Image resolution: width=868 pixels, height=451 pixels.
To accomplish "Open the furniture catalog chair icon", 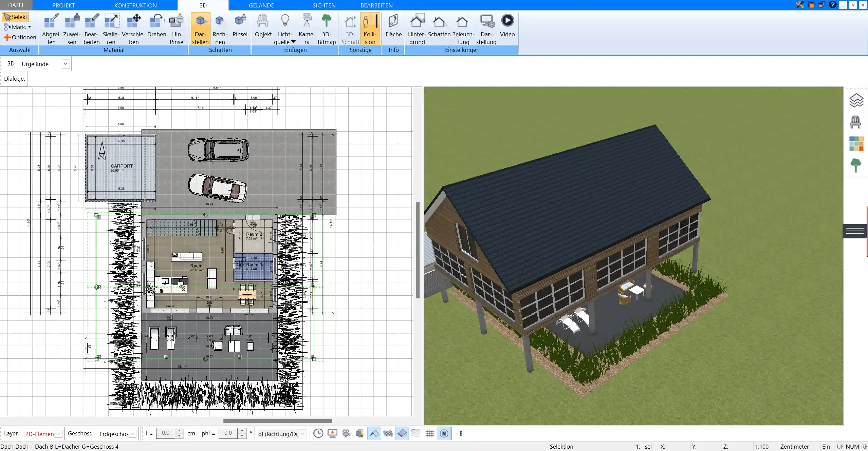I will 855,122.
